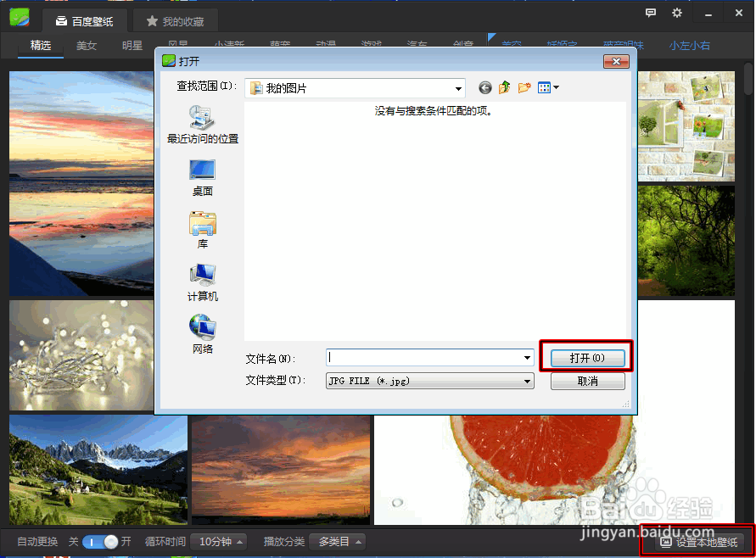Open the 循环时间 10分钟 dropdown
Viewport: 756px width, 558px height.
[218, 542]
